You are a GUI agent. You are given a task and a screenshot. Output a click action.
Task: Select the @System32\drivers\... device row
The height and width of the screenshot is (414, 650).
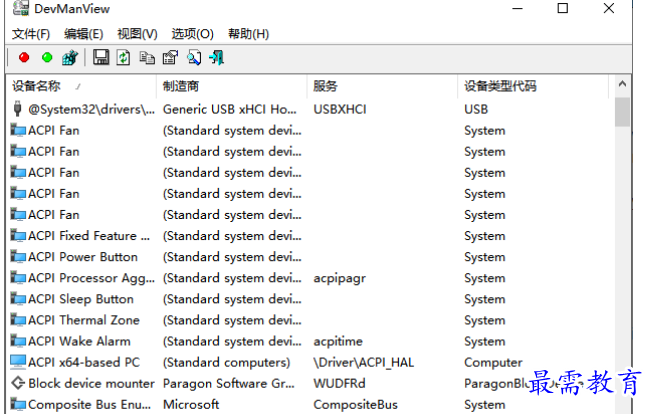(x=310, y=109)
